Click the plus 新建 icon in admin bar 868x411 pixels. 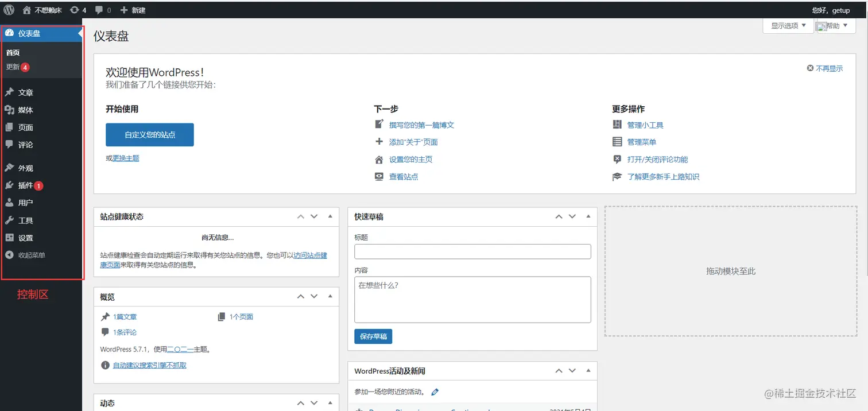point(123,10)
